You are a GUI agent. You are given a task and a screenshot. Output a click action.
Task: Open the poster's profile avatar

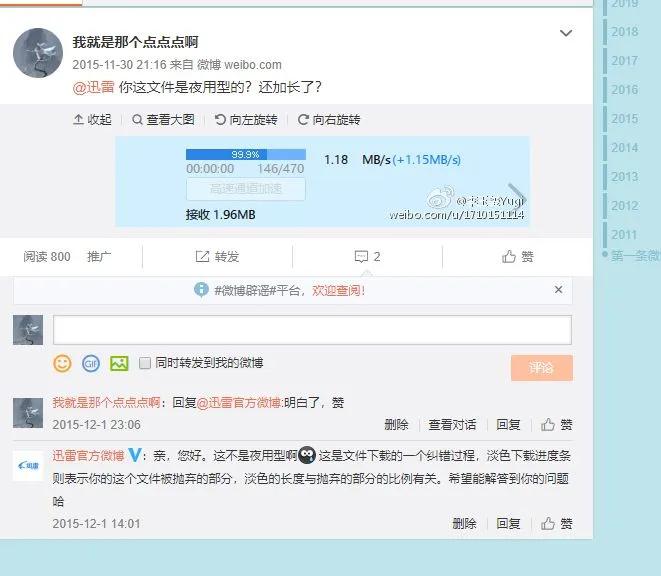(x=38, y=53)
